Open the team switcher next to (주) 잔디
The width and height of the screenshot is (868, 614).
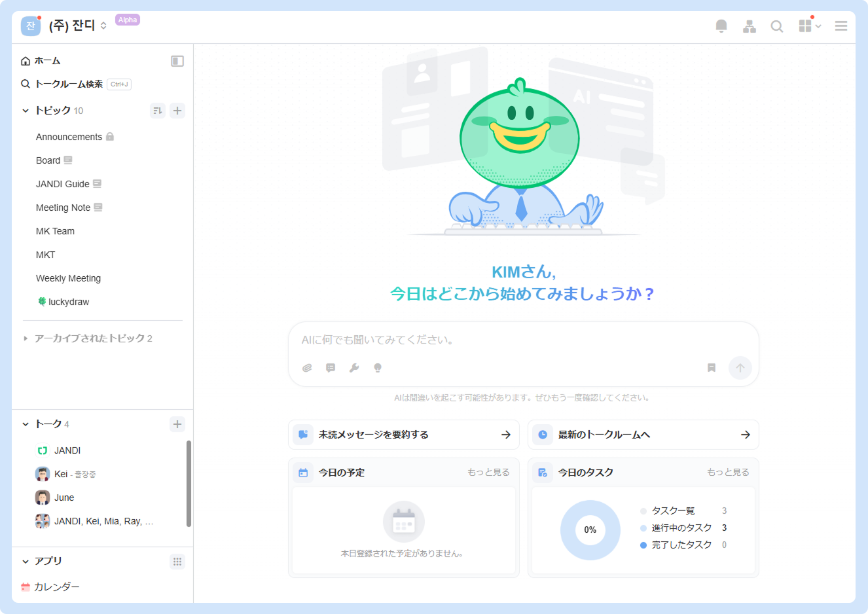pyautogui.click(x=103, y=26)
